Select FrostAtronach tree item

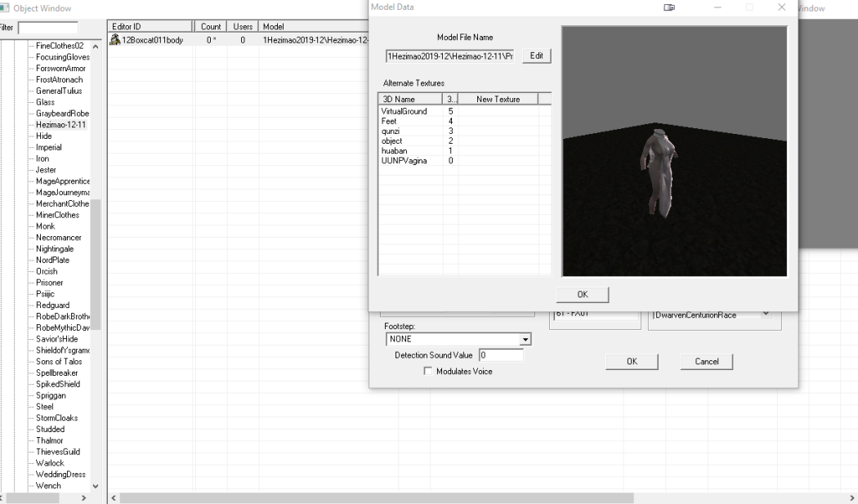click(x=59, y=79)
